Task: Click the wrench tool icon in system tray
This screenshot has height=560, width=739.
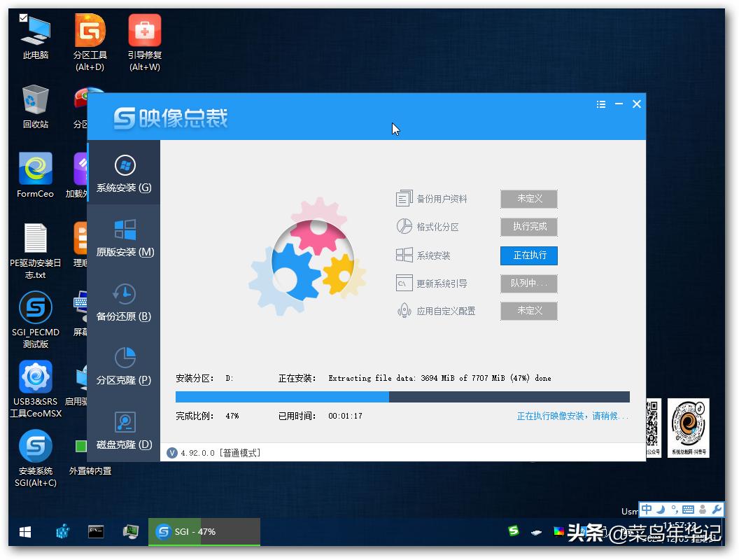Action: (x=715, y=509)
